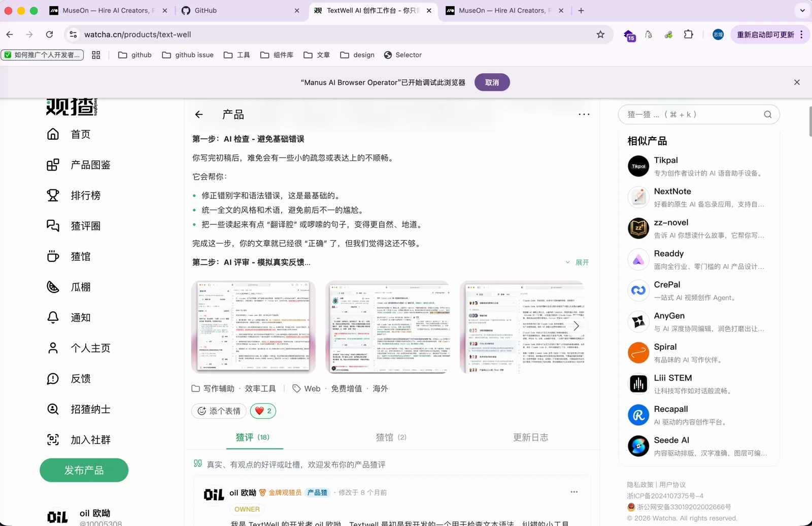Open the 瓜棚 sidebar item
Viewport: 812px width, 526px height.
pos(69,287)
